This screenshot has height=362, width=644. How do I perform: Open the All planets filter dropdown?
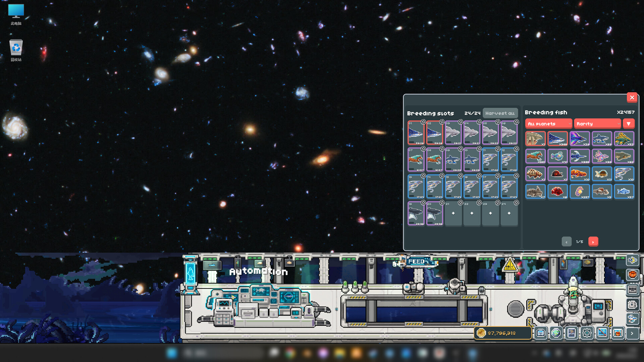point(548,124)
